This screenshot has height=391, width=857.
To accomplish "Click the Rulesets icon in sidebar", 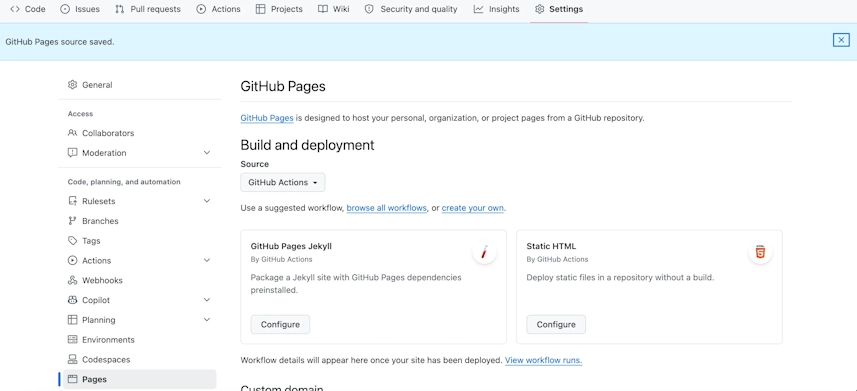I will point(72,201).
